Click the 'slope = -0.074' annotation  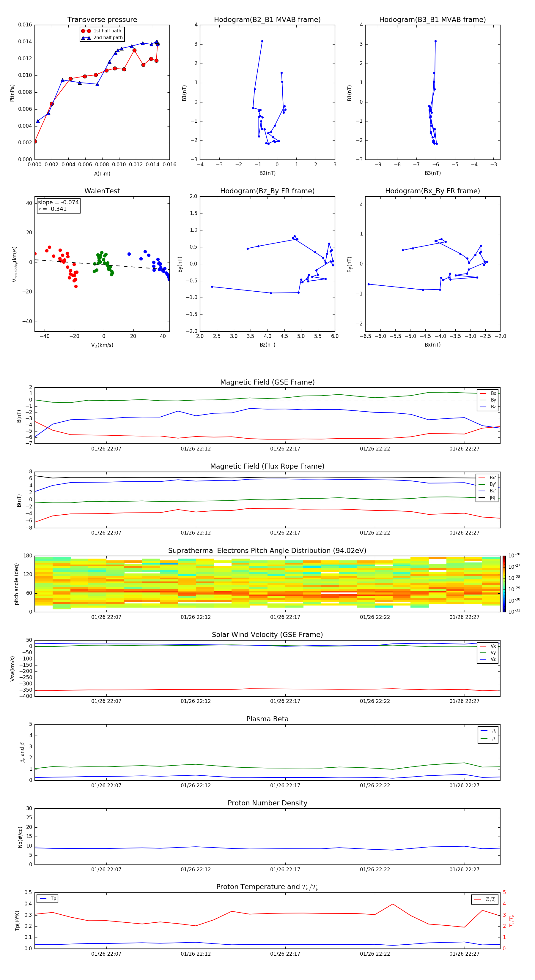pyautogui.click(x=58, y=203)
